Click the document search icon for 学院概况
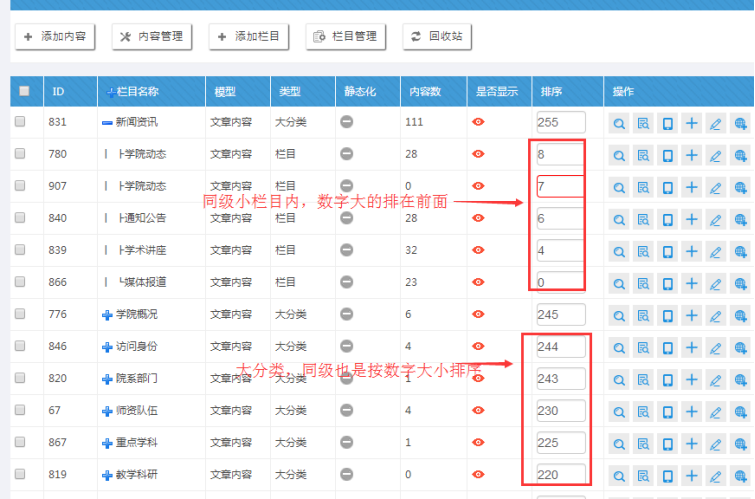755x499 pixels. click(643, 315)
